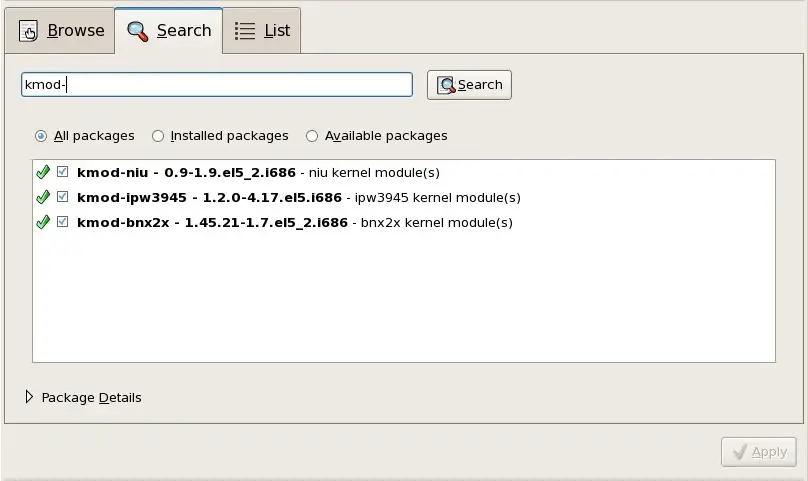Click the hand icon on Browse tab
This screenshot has width=808, height=481.
point(29,31)
